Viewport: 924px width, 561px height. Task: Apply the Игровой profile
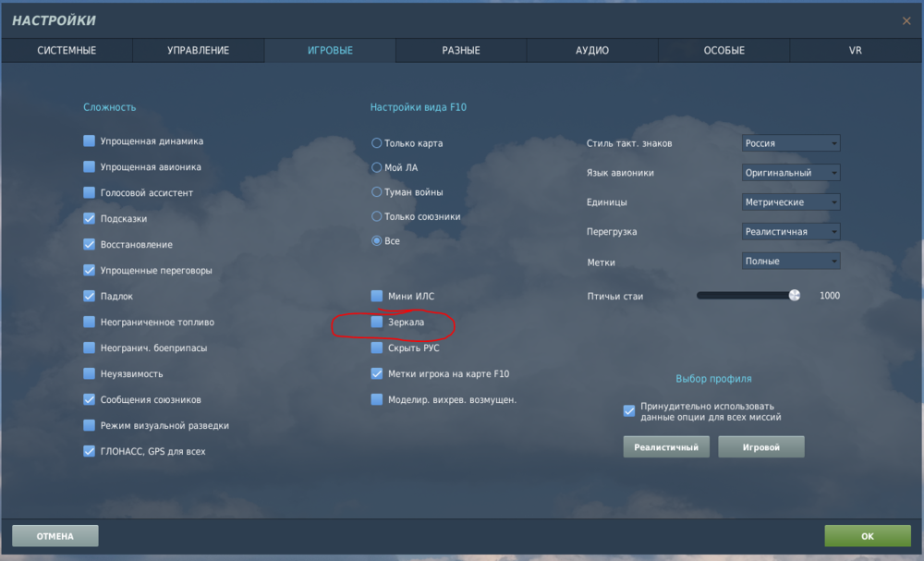point(761,447)
